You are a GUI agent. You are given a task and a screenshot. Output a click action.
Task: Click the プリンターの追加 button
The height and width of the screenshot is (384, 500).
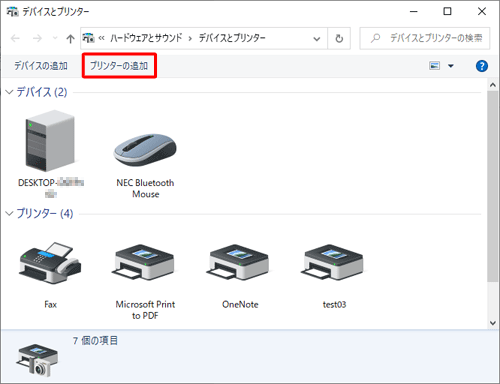119,66
